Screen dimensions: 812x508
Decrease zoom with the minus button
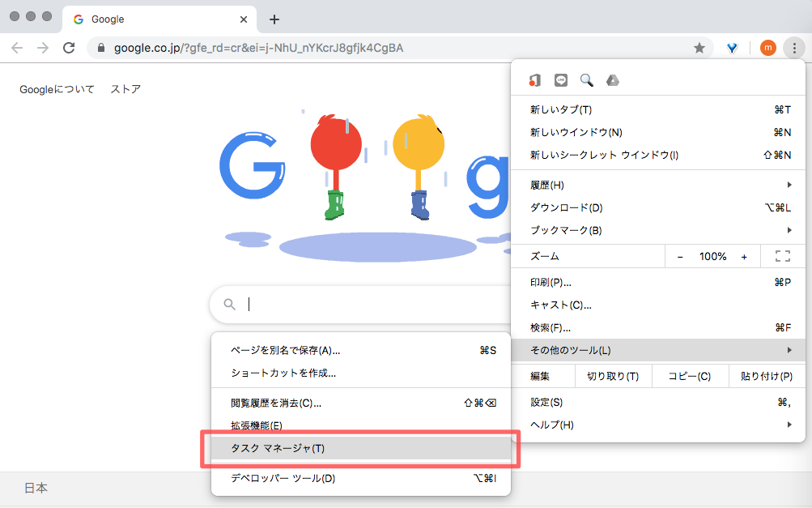[x=680, y=257]
